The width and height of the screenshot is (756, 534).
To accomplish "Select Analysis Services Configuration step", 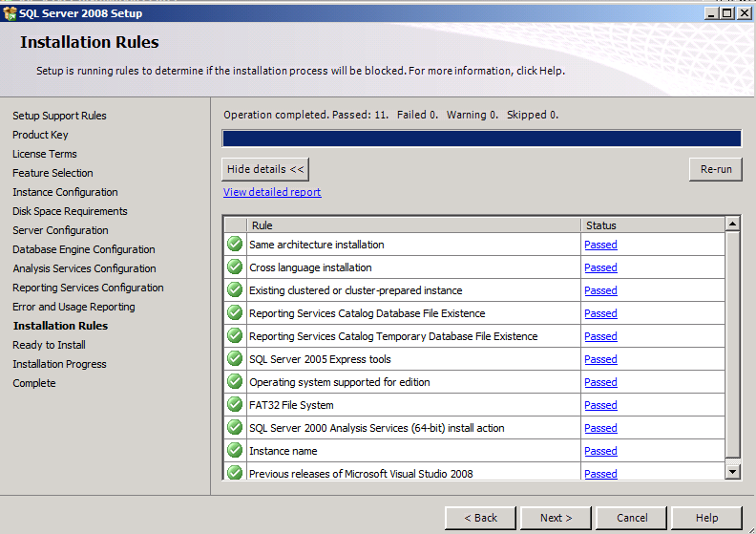I will coord(84,268).
